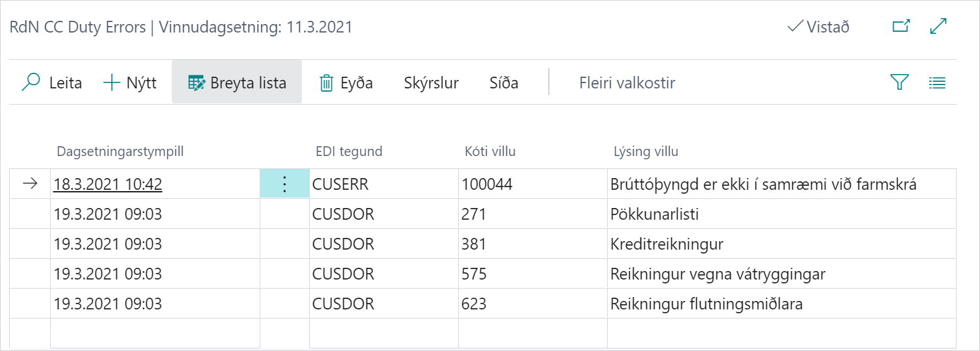Open the Skýrslur menu

[x=431, y=83]
